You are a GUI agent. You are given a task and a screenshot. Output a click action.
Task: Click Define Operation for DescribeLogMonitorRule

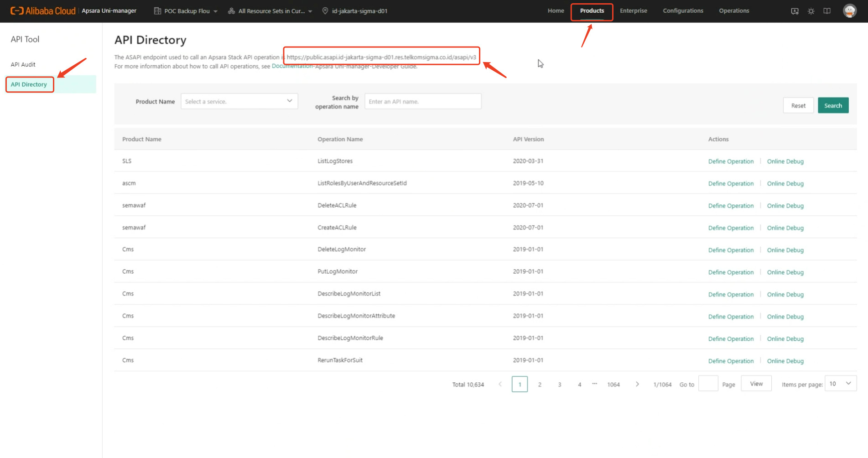click(x=731, y=338)
